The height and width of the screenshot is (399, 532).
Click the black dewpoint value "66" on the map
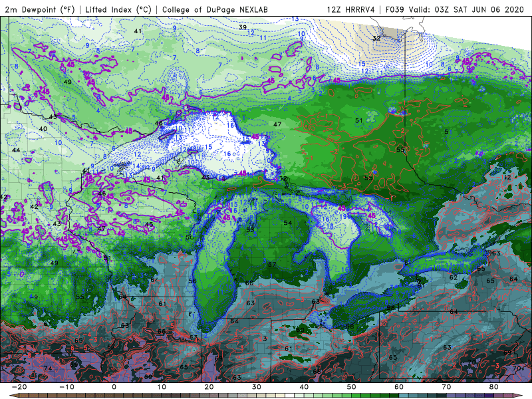[162, 331]
